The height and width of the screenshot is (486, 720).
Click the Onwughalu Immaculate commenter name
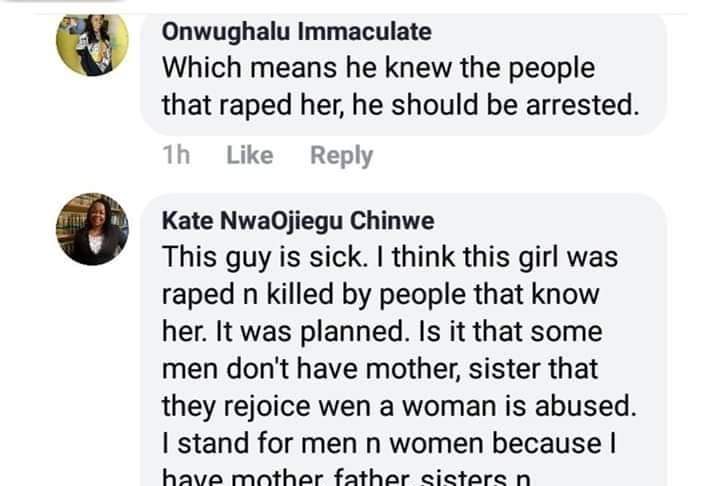pos(296,31)
